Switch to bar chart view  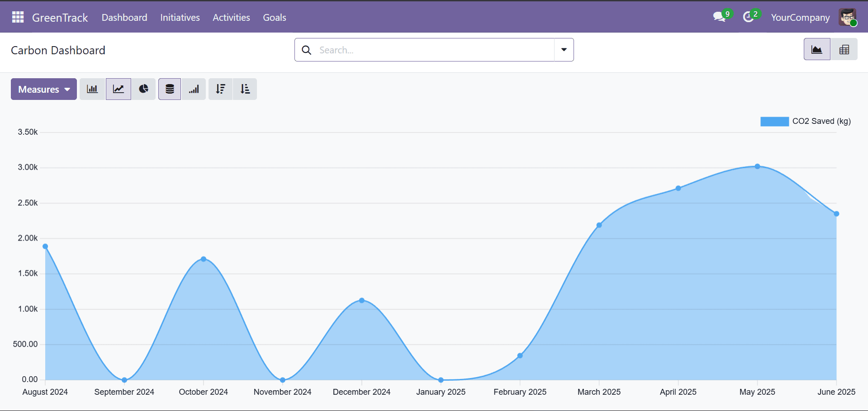click(x=92, y=89)
